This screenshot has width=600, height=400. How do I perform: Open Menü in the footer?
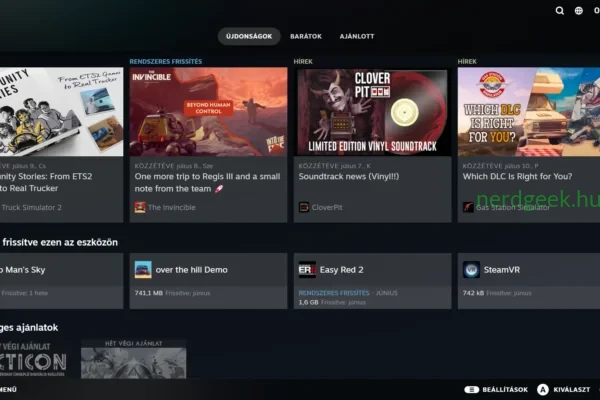pyautogui.click(x=8, y=389)
